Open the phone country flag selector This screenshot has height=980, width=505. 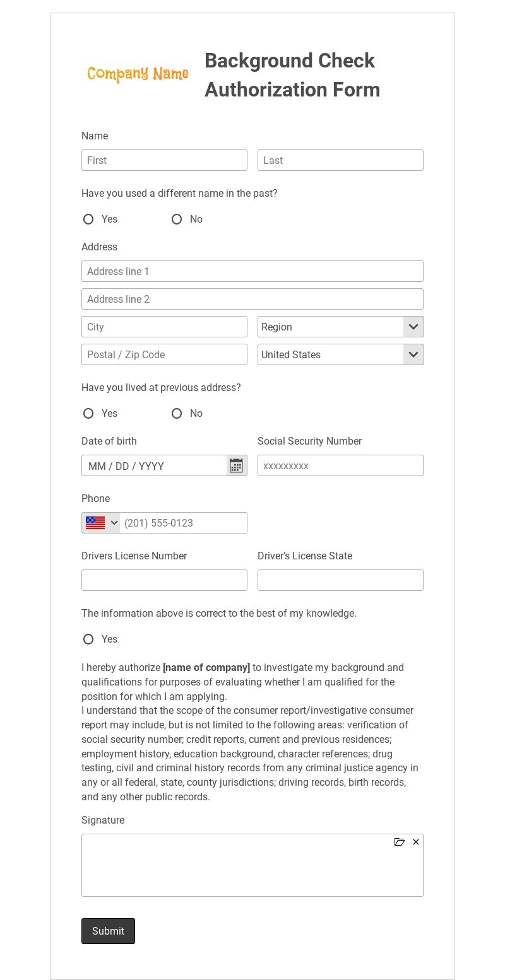101,523
